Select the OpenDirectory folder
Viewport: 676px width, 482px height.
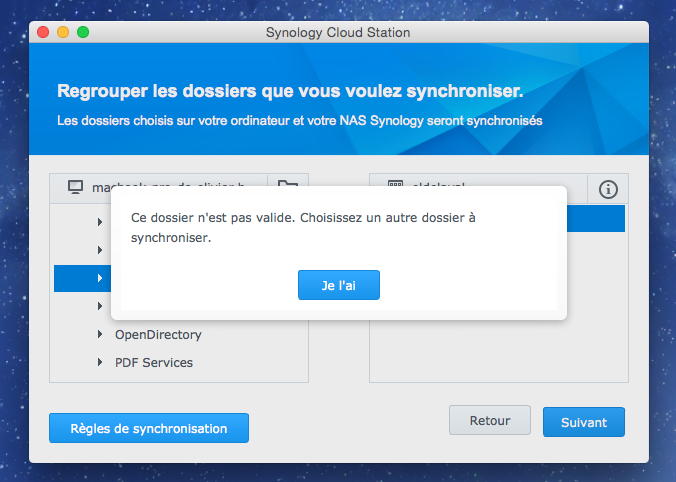[158, 335]
